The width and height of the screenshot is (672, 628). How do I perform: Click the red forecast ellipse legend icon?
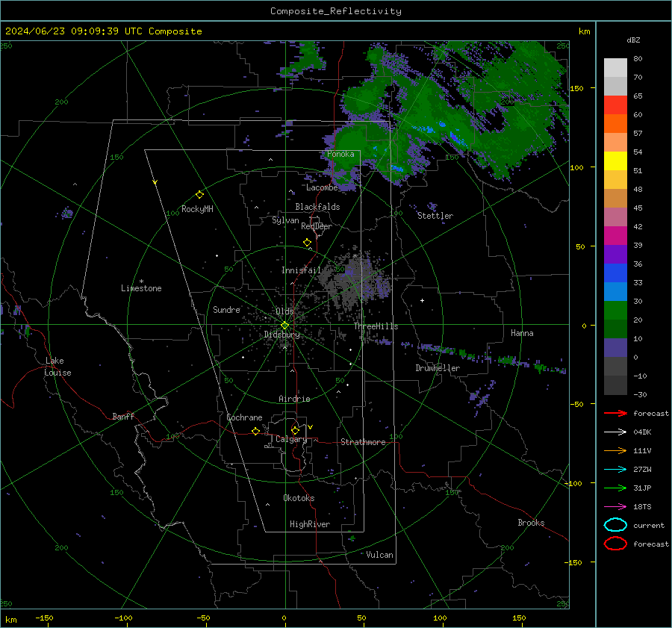(615, 544)
